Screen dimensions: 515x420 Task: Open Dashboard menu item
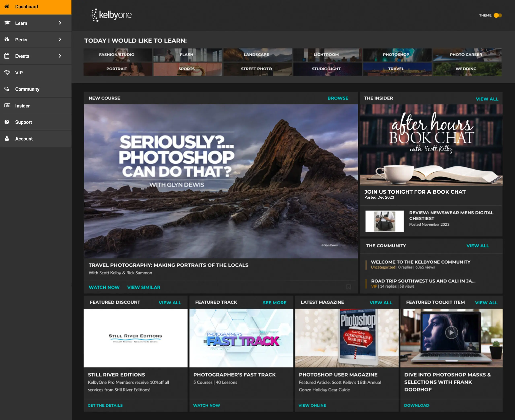(x=36, y=7)
